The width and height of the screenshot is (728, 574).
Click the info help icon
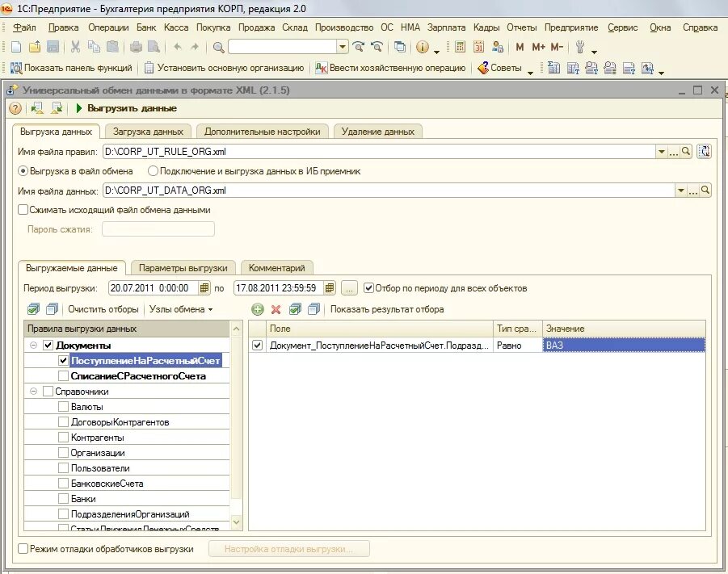422,47
